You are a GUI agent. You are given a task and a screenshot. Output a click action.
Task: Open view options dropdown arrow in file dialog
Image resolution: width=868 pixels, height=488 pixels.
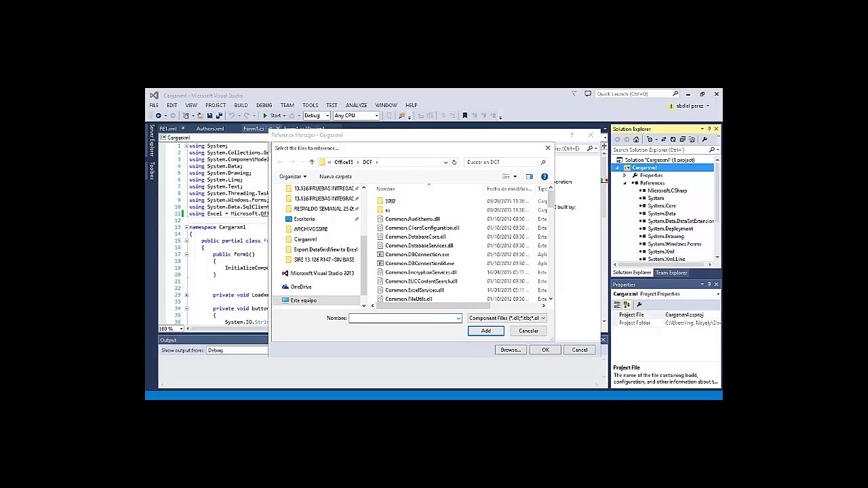[x=515, y=177]
